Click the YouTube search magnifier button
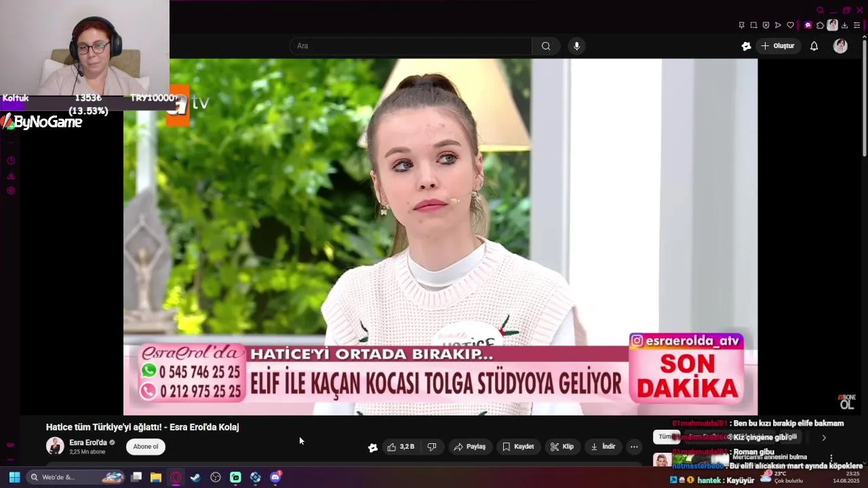 (x=546, y=46)
